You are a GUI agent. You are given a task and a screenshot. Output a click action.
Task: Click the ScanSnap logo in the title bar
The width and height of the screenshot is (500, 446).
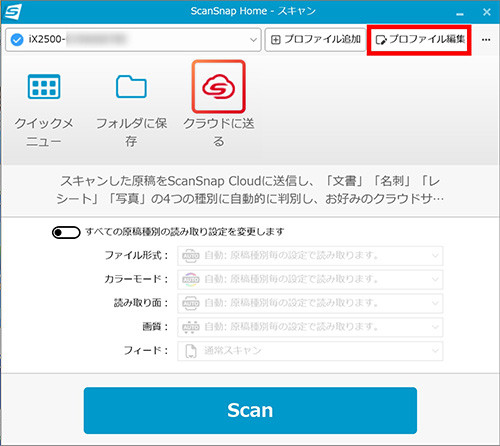coord(13,12)
